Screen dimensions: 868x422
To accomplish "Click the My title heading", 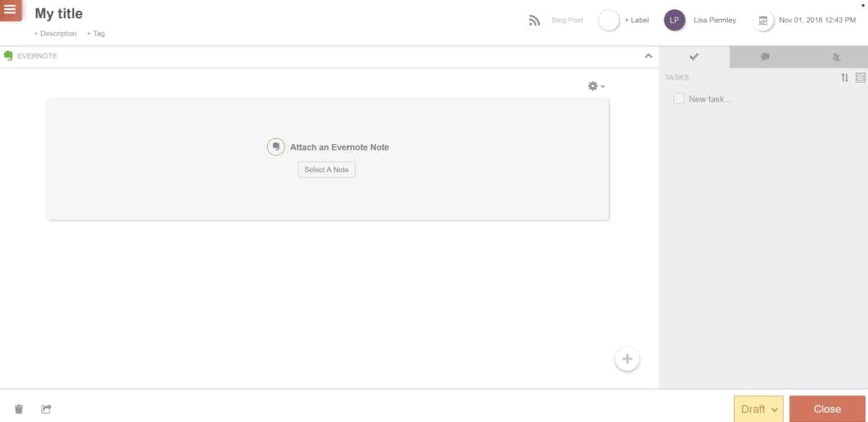I will (59, 14).
